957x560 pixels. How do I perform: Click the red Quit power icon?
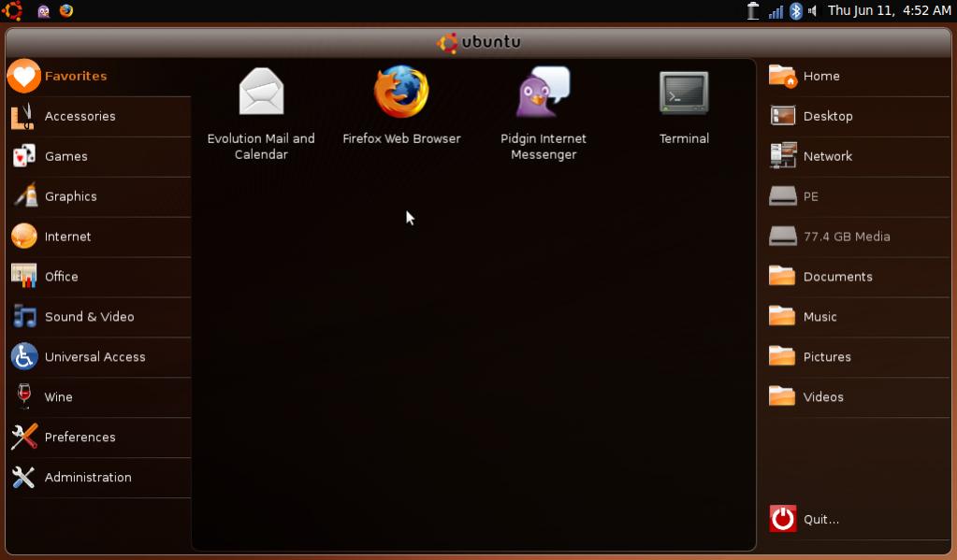tap(782, 519)
